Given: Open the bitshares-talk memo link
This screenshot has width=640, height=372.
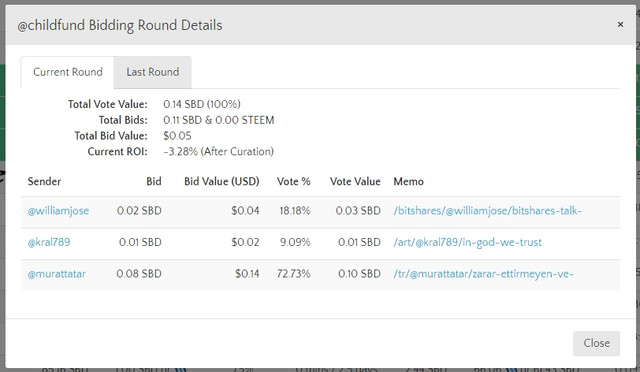Looking at the screenshot, I should [488, 211].
